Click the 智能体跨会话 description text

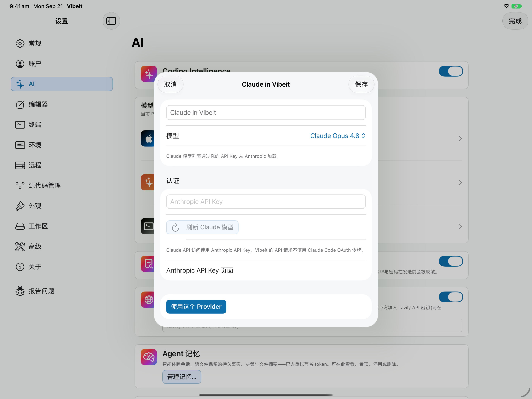[281, 364]
